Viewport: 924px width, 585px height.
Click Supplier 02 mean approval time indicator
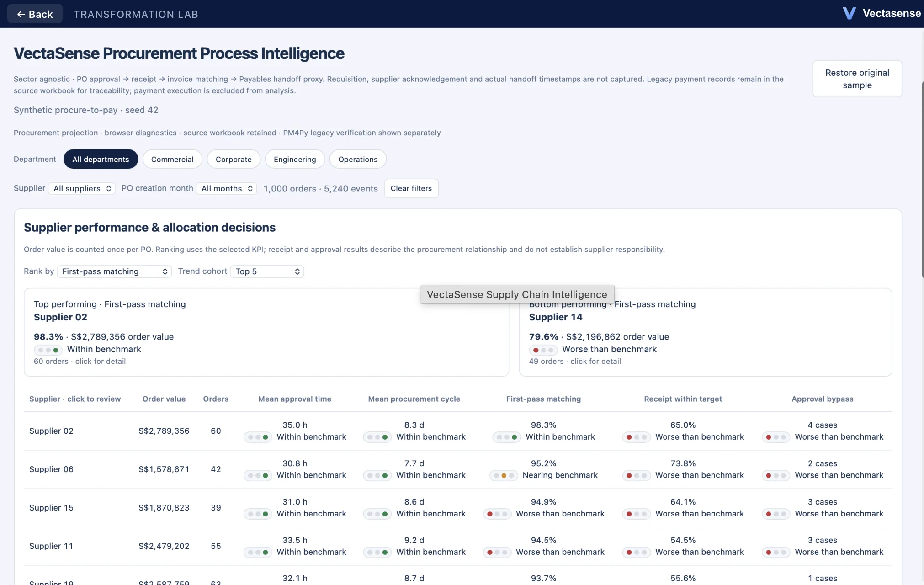(x=258, y=437)
